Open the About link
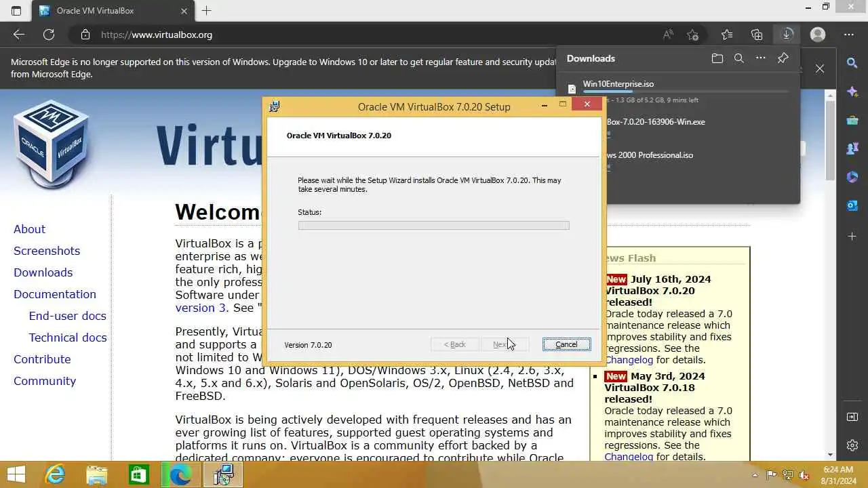This screenshot has height=488, width=868. tap(29, 229)
